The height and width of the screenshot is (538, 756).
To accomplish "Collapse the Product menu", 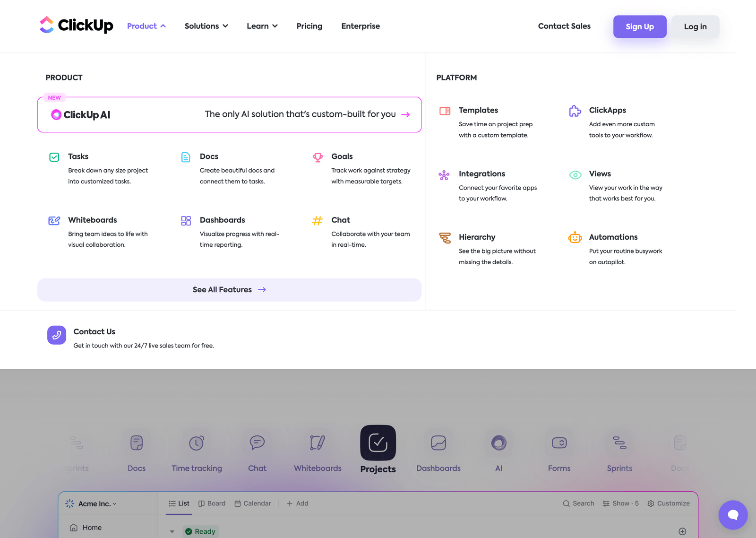I will coord(146,26).
